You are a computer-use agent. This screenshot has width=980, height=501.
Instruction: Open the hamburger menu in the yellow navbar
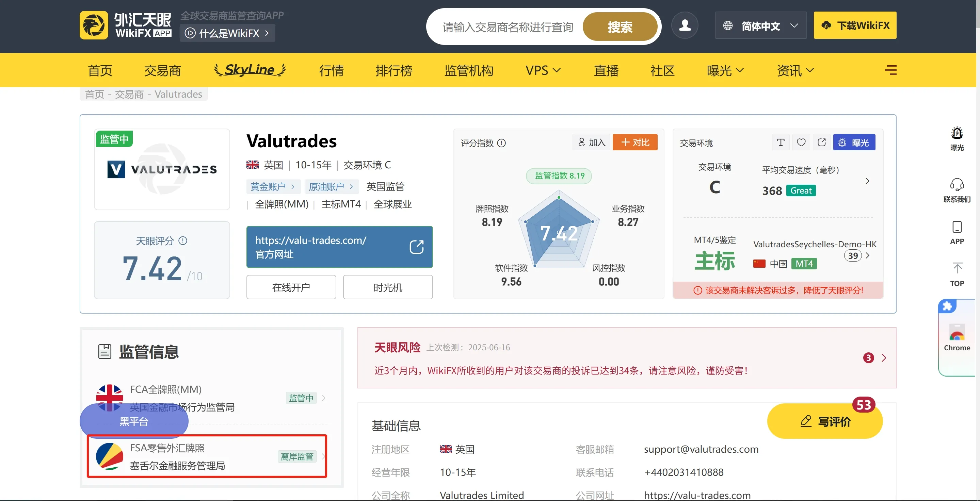click(890, 70)
